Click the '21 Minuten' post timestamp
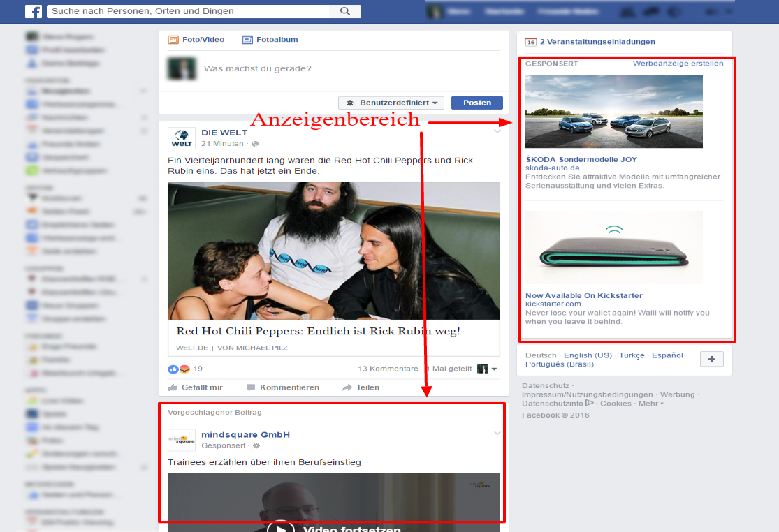The image size is (779, 532). click(x=222, y=143)
